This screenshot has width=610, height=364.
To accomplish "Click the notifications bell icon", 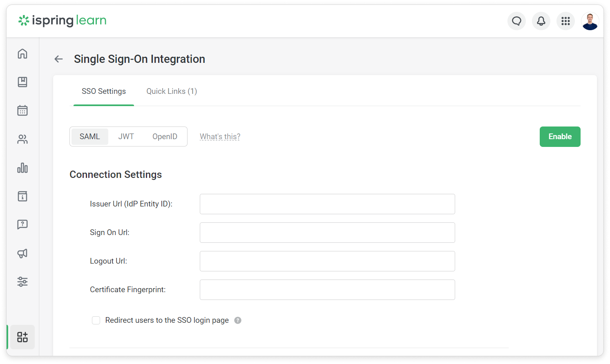I will point(541,21).
